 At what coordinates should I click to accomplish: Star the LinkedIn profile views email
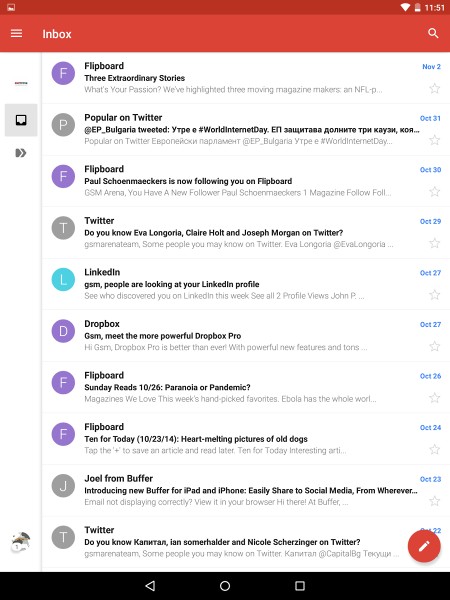pyautogui.click(x=434, y=295)
